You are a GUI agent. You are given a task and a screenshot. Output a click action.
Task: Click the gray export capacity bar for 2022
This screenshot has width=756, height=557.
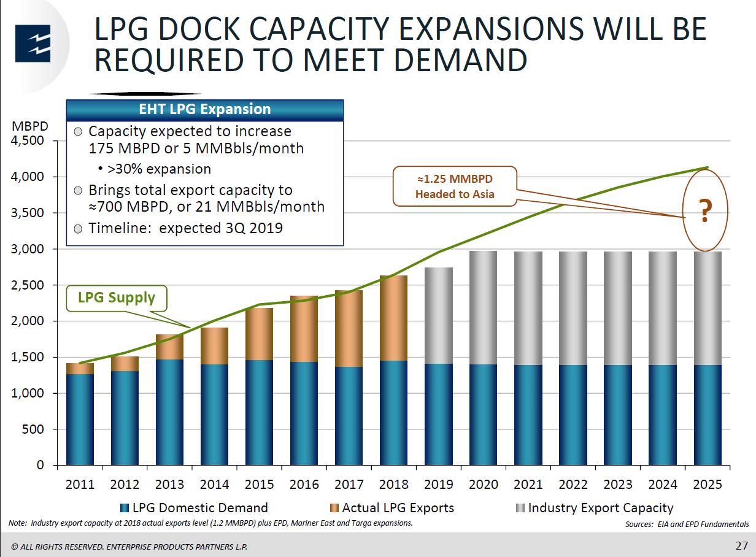coord(573,308)
